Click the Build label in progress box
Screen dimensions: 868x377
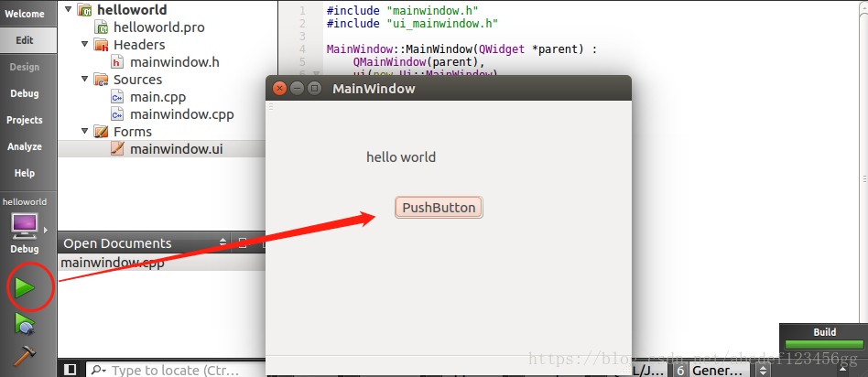point(825,332)
